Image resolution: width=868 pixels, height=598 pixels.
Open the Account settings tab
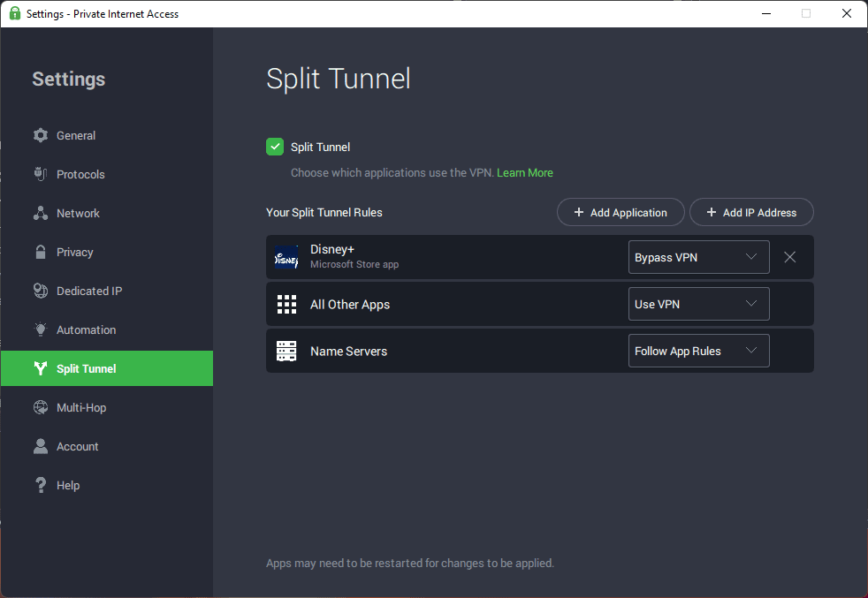coord(77,446)
